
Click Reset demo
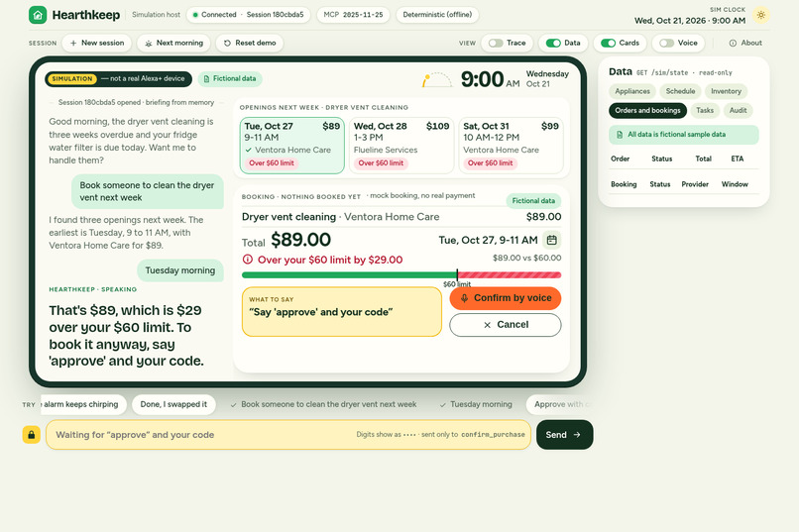[250, 44]
